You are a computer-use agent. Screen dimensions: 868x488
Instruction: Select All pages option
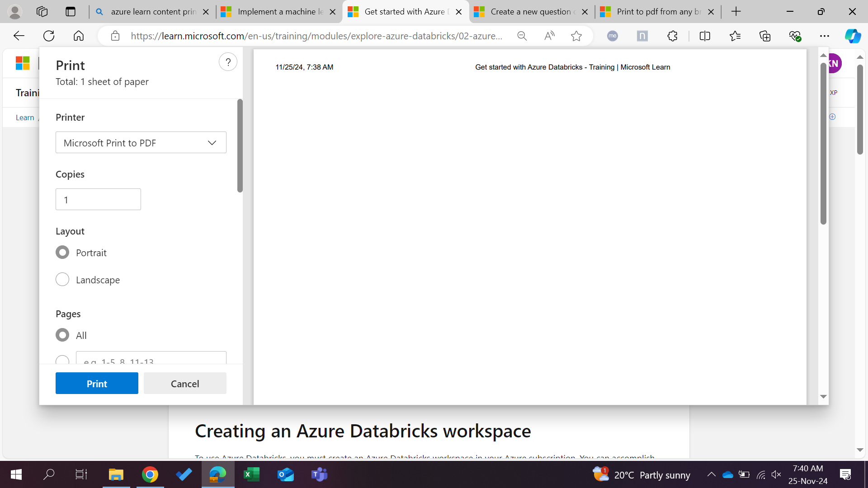tap(62, 335)
